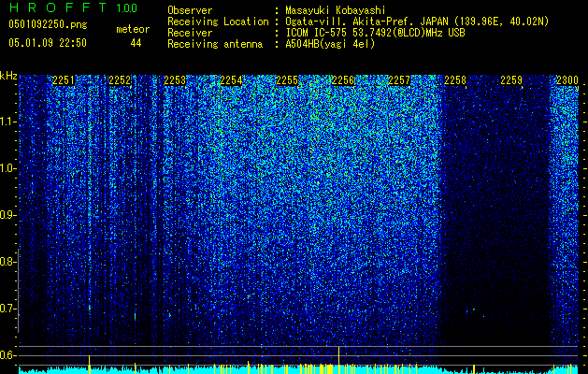Image resolution: width=588 pixels, height=374 pixels.
Task: Click the Receiving Location label
Action: tap(218, 22)
